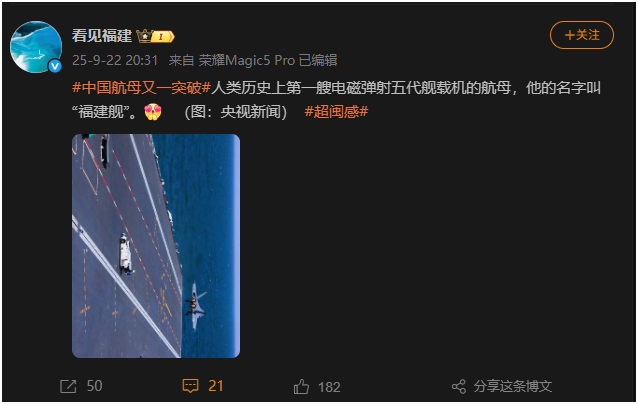Click the 分享这条博文 share text
This screenshot has height=404, width=638.
pyautogui.click(x=513, y=386)
